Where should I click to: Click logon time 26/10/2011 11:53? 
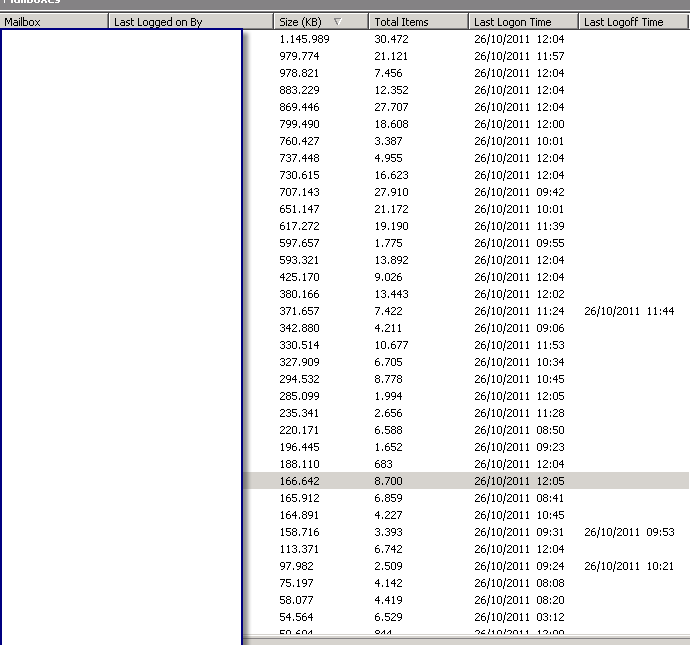click(x=519, y=345)
